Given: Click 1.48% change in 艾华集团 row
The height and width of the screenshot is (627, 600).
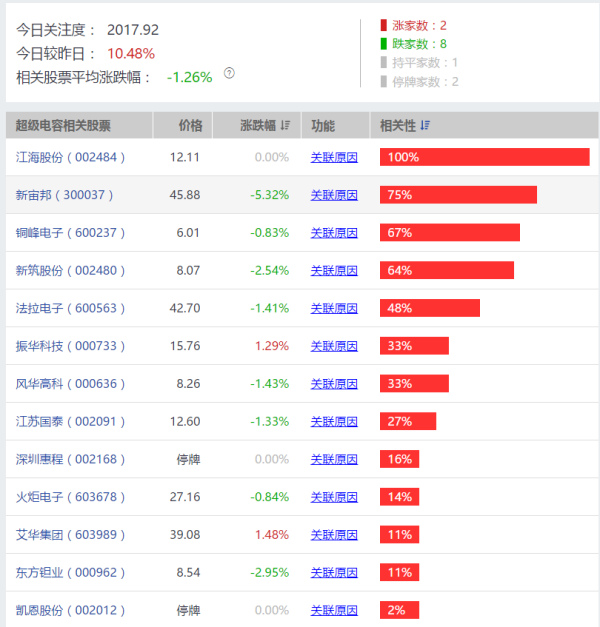Looking at the screenshot, I should 272,535.
